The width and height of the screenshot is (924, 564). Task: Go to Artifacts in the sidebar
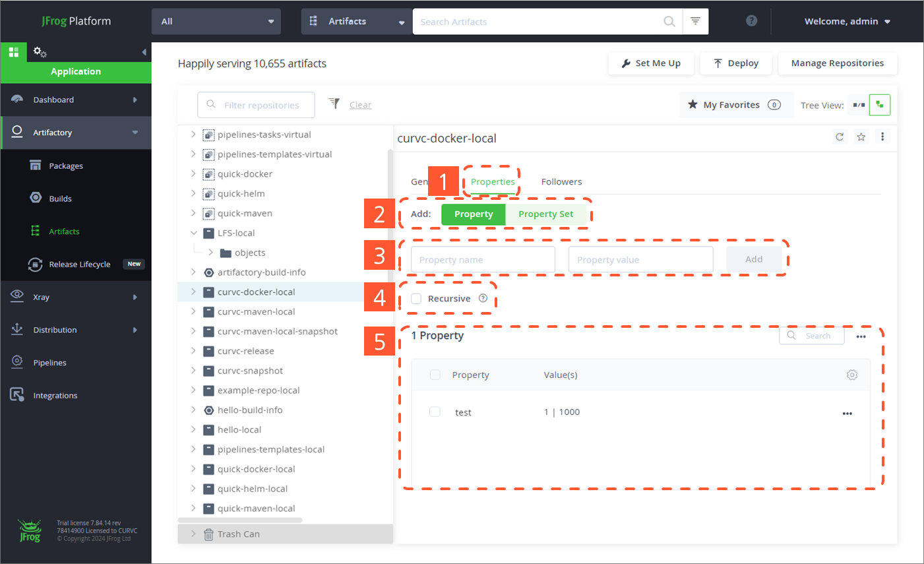click(x=64, y=232)
